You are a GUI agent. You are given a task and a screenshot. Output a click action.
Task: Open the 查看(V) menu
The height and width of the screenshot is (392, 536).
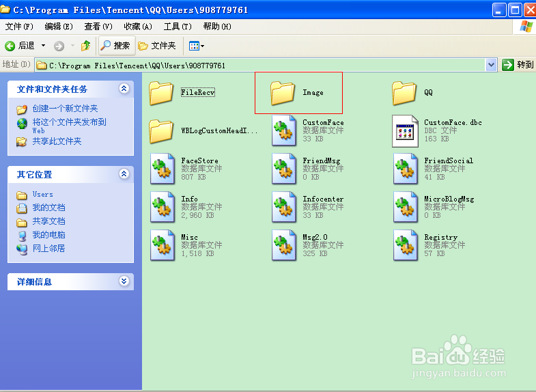[x=98, y=27]
